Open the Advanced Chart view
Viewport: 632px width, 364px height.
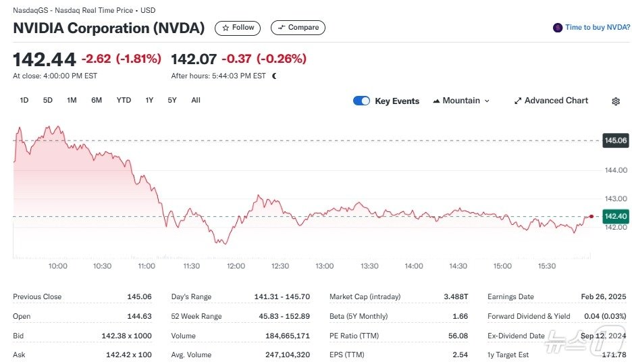coord(551,101)
